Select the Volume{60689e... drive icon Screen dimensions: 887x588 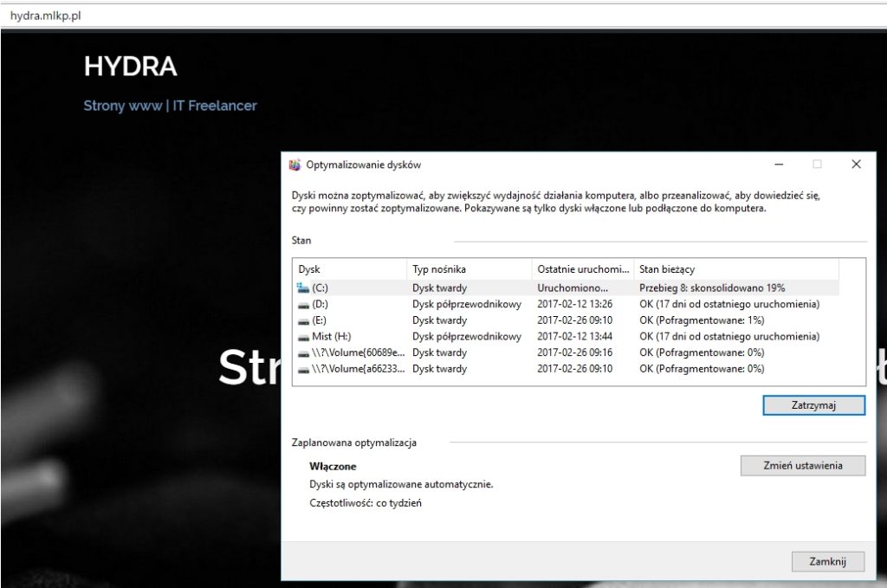(x=303, y=353)
